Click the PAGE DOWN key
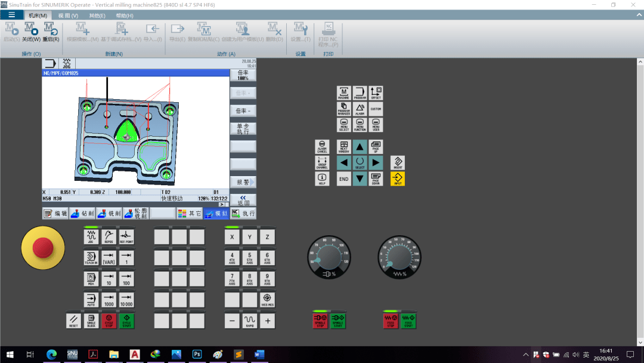This screenshot has height=363, width=644. click(x=376, y=179)
